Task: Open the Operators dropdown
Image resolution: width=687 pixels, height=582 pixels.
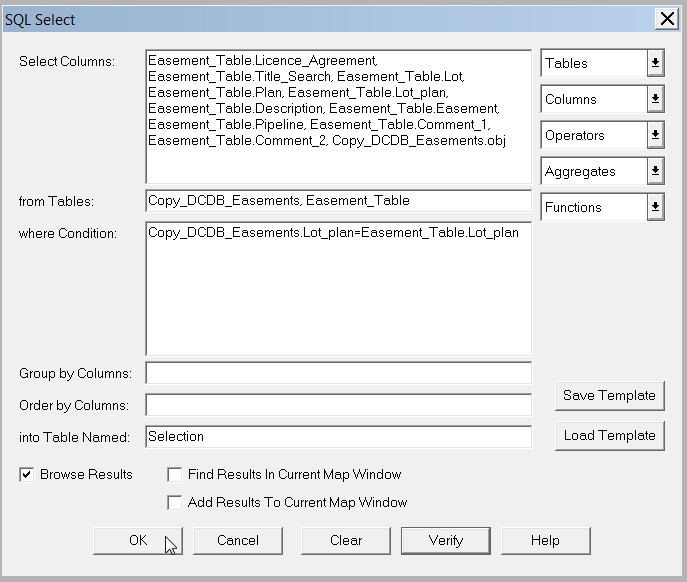Action: (654, 135)
